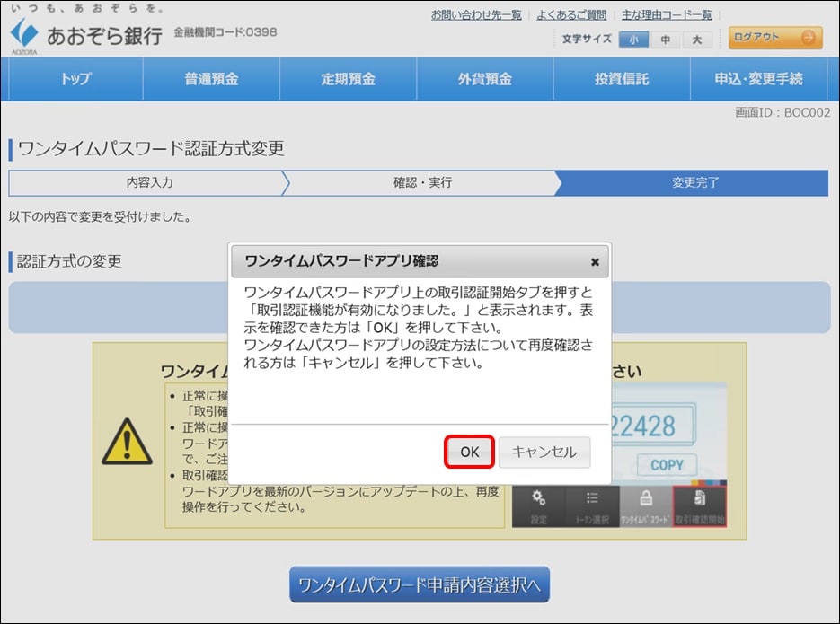840x624 pixels.
Task: Click the ワンタイムパスワード申請内容選択へ button
Action: (420, 584)
